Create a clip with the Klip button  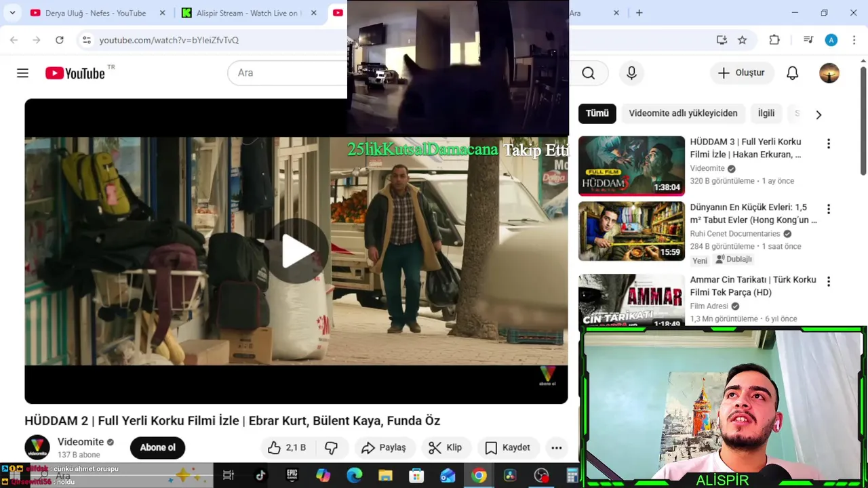[446, 447]
